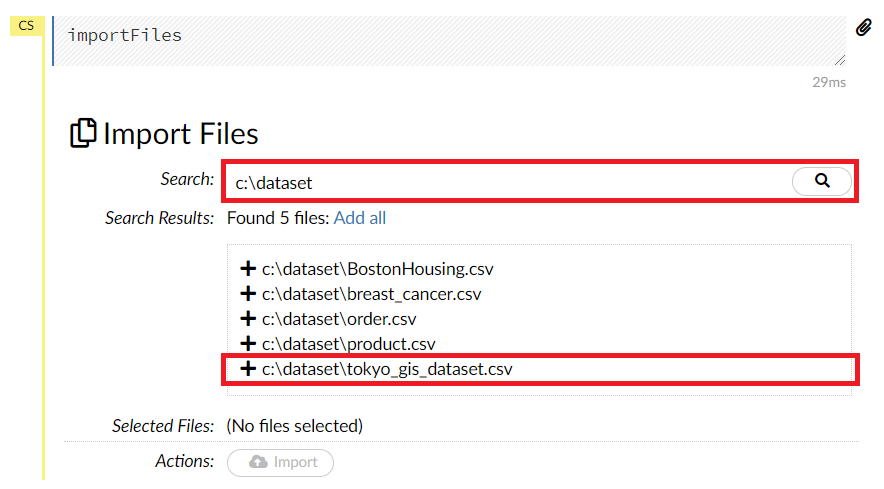Click the Import Files heading icon
This screenshot has width=884, height=489.
point(83,133)
